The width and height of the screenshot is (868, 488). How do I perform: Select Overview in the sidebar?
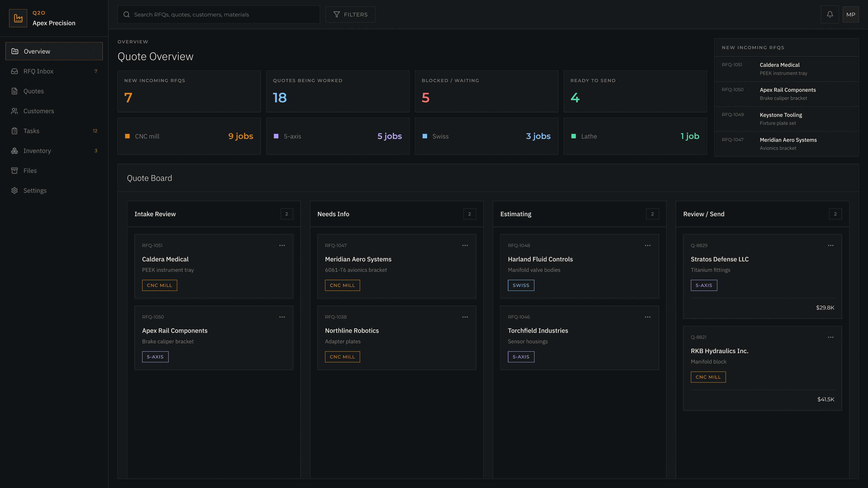coord(54,51)
